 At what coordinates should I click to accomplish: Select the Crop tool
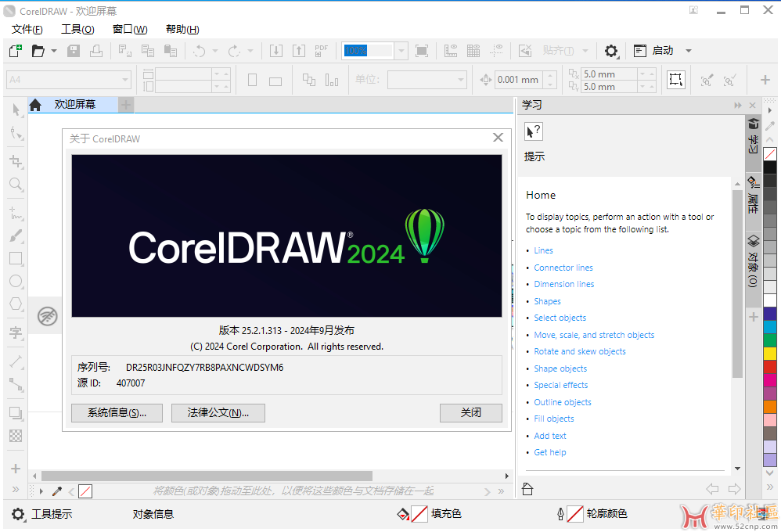coord(16,162)
